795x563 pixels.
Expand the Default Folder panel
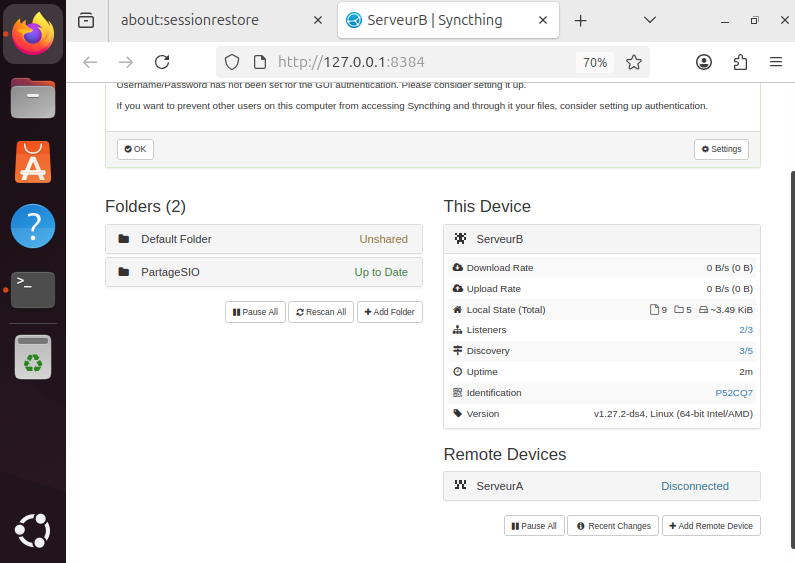click(263, 239)
